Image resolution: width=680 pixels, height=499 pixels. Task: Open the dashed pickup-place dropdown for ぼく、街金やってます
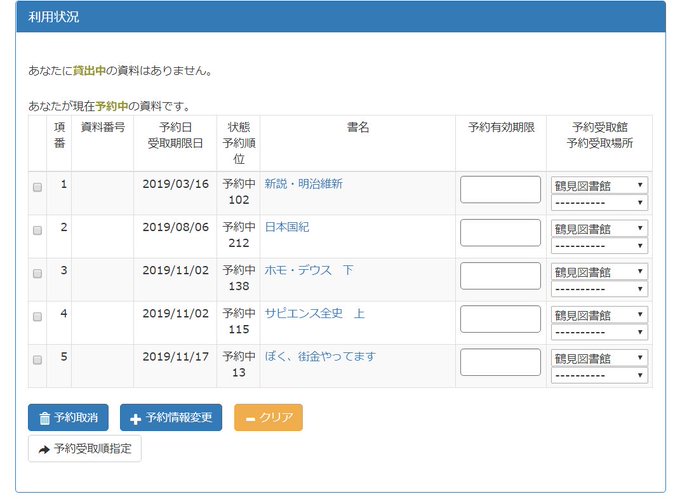point(599,375)
